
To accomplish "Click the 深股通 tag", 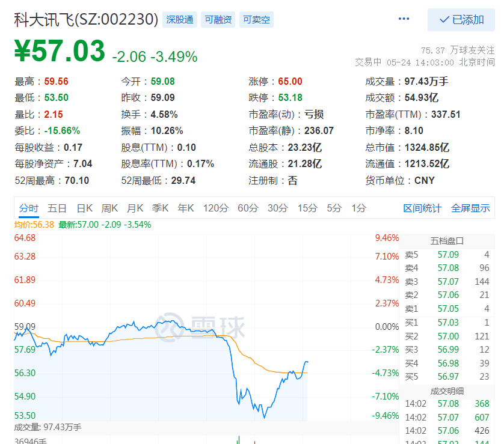I will point(180,20).
